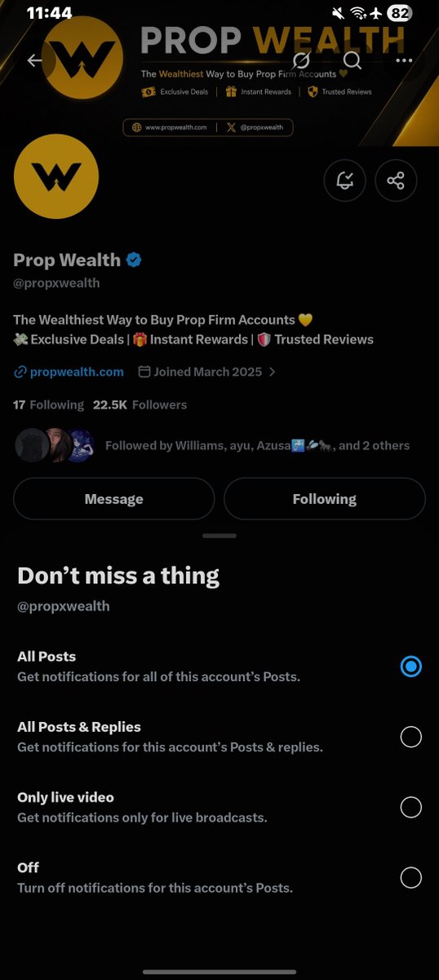Image resolution: width=439 pixels, height=980 pixels.
Task: Tap the bottom sheet drag handle
Action: pyautogui.click(x=219, y=536)
